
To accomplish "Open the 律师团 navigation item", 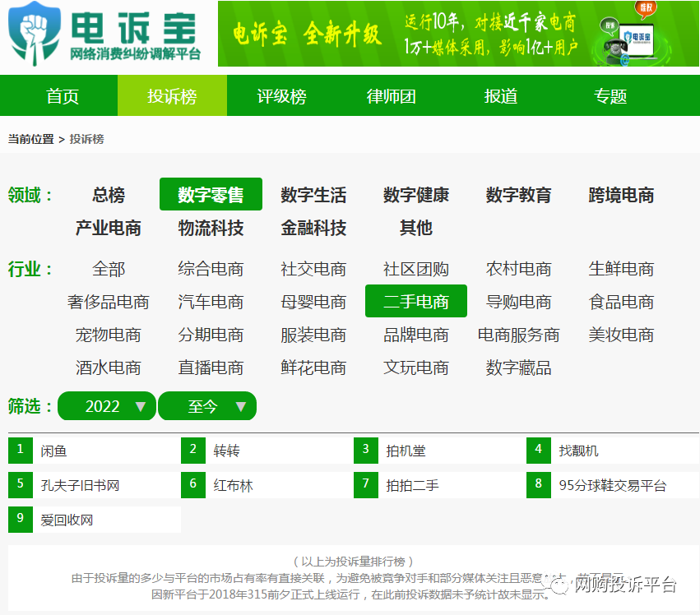I will point(391,96).
